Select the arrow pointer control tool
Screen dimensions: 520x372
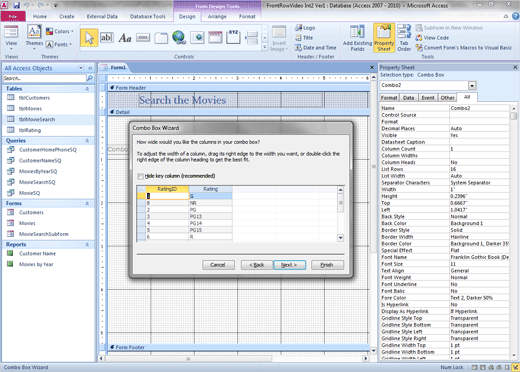coord(89,38)
